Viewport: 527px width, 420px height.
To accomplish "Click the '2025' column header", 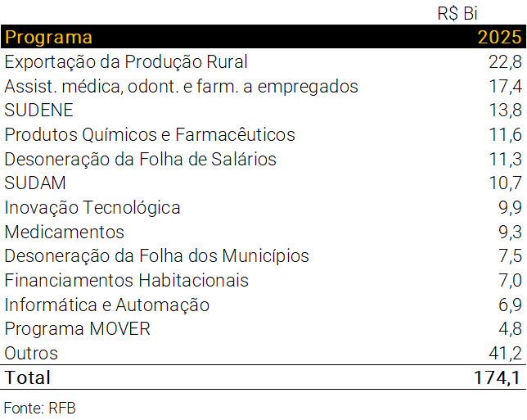I will click(499, 38).
